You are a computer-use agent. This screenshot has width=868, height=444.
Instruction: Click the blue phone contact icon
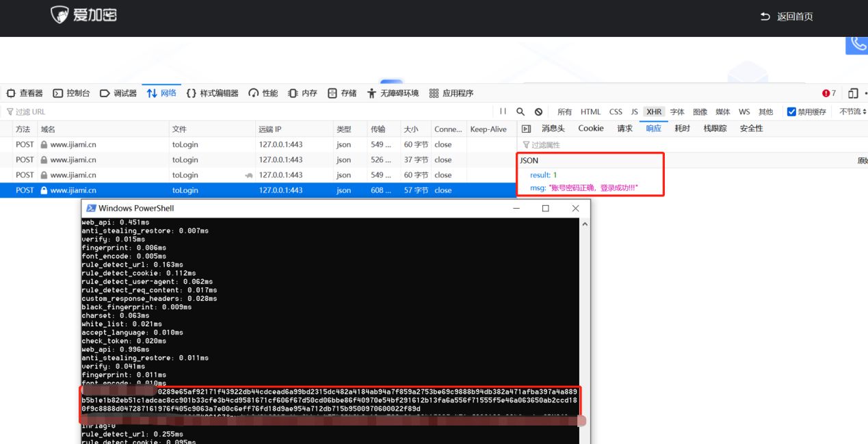pyautogui.click(x=858, y=44)
